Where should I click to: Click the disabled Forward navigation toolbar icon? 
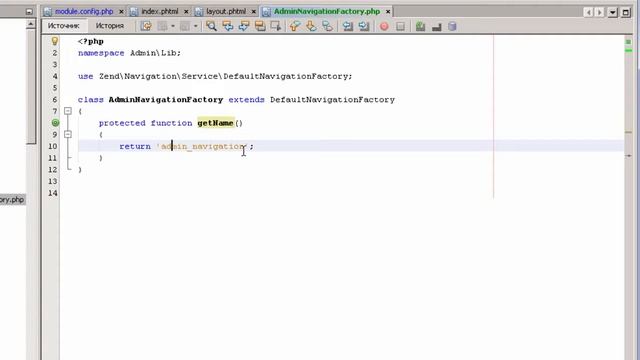pyautogui.click(x=185, y=26)
